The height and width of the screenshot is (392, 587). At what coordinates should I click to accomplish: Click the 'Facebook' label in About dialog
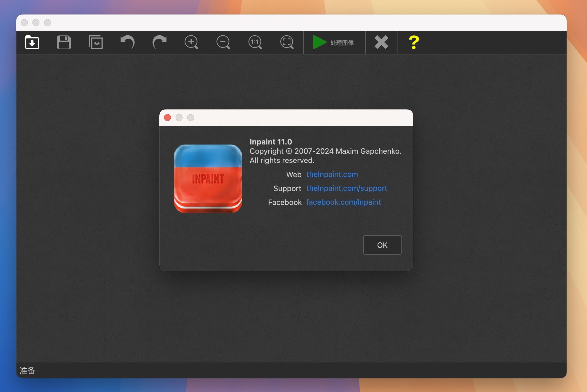(285, 202)
